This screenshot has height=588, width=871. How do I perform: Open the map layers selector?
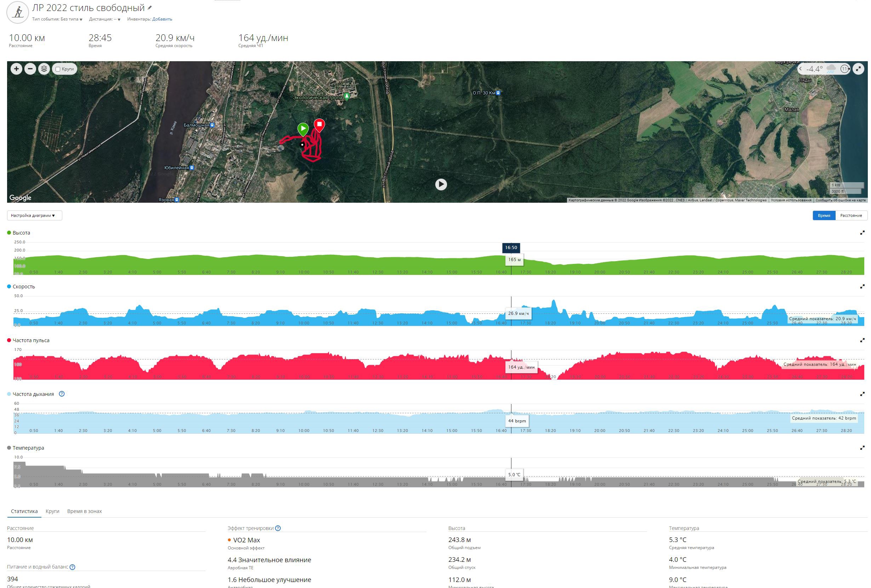click(44, 69)
